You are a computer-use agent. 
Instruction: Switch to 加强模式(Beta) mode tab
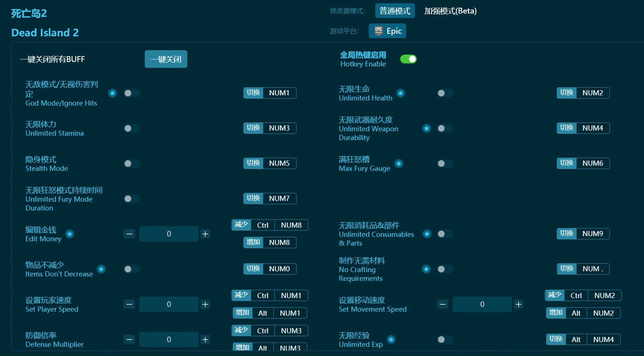point(451,11)
